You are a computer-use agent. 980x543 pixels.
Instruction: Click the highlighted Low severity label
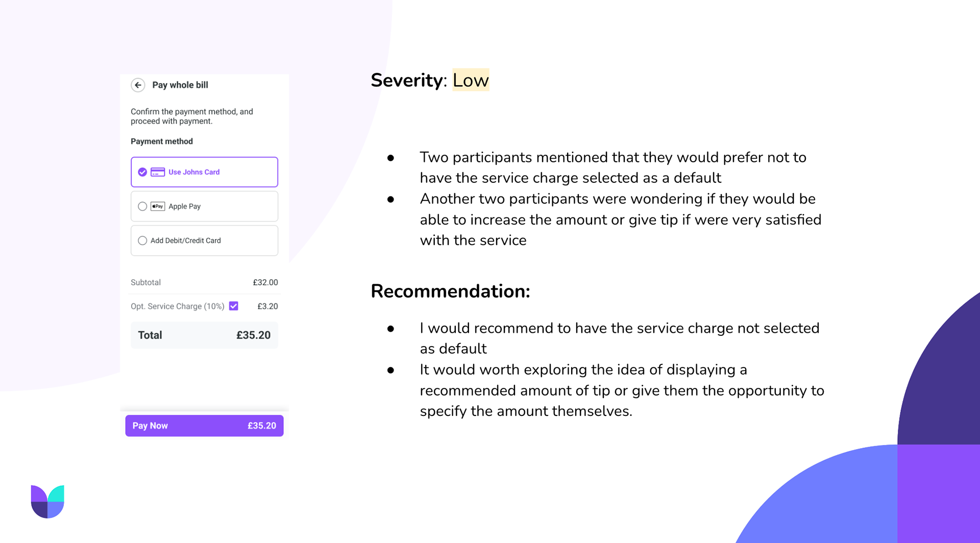point(471,80)
